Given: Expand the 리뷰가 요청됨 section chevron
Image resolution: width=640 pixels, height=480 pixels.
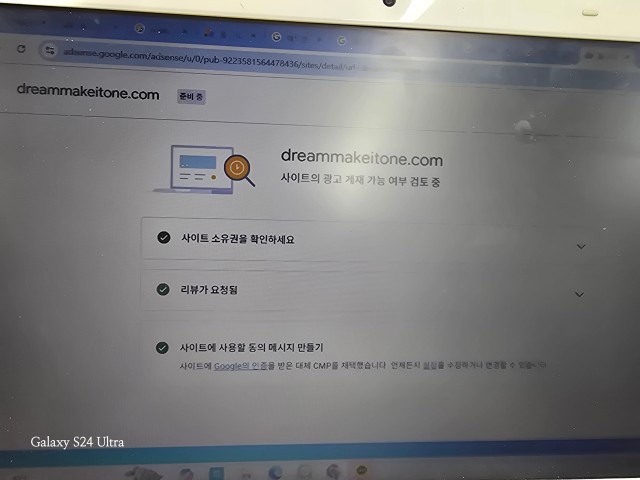Looking at the screenshot, I should pyautogui.click(x=579, y=294).
